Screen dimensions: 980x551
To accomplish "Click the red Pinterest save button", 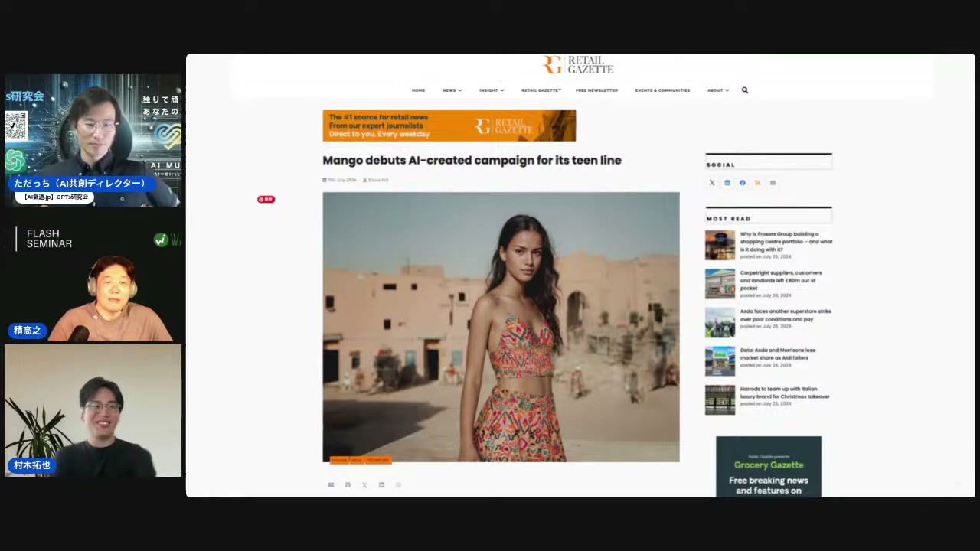I will 266,199.
